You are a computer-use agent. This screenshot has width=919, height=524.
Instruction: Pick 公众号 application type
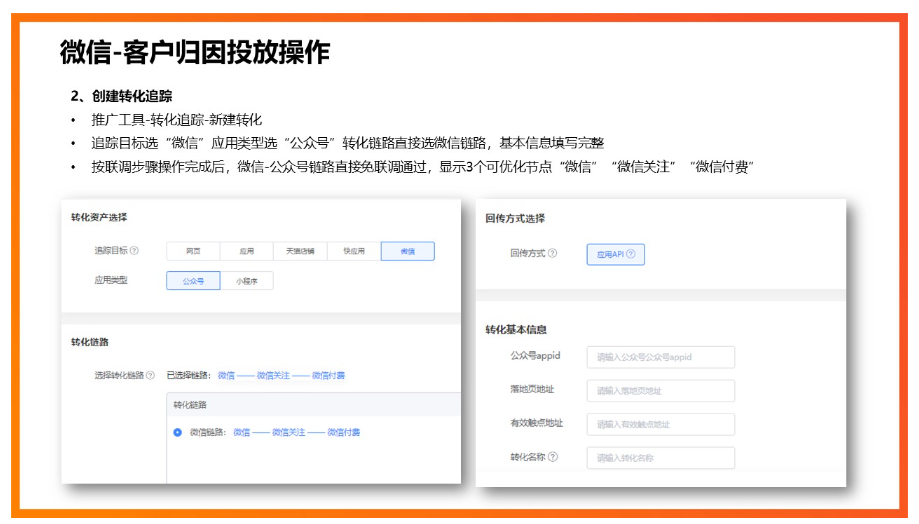point(193,281)
